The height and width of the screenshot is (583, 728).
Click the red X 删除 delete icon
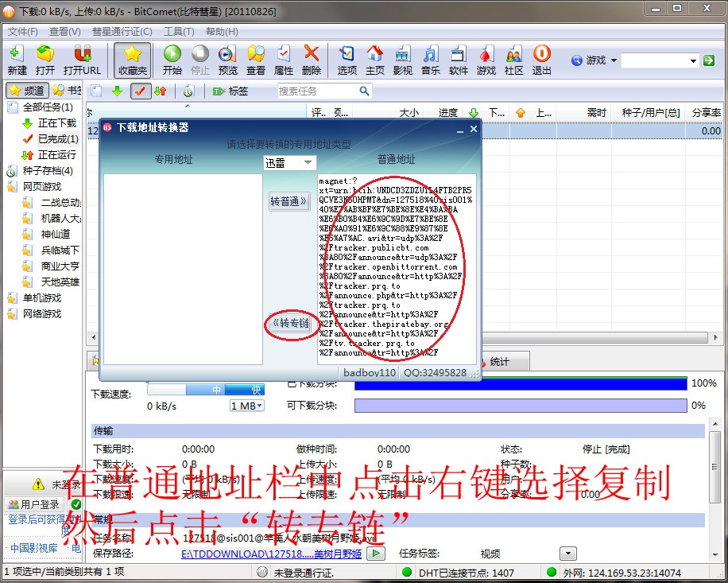[311, 60]
